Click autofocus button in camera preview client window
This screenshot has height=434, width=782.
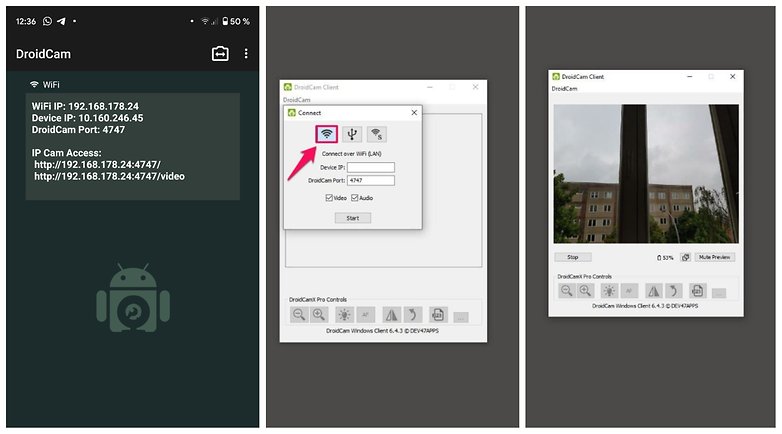point(629,290)
